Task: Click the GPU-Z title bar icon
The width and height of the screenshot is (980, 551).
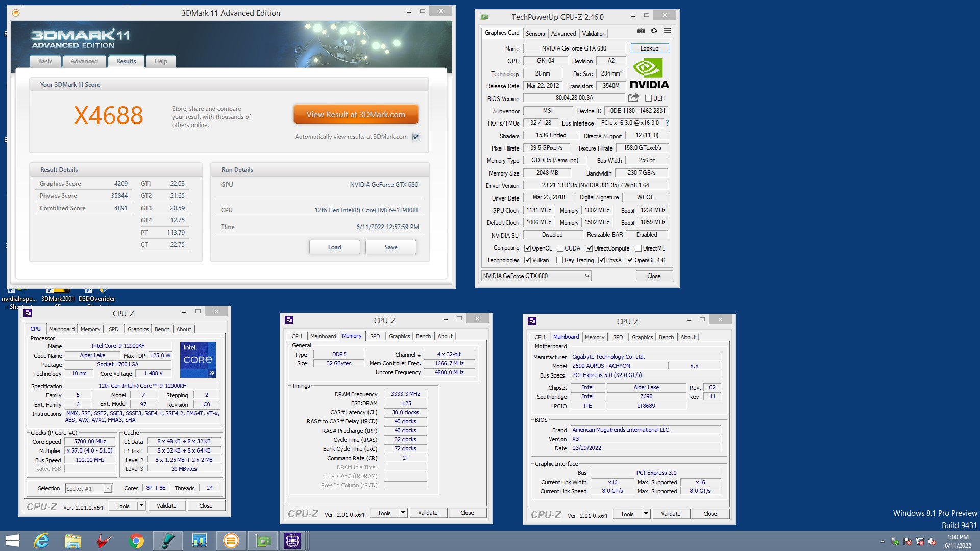Action: (484, 17)
